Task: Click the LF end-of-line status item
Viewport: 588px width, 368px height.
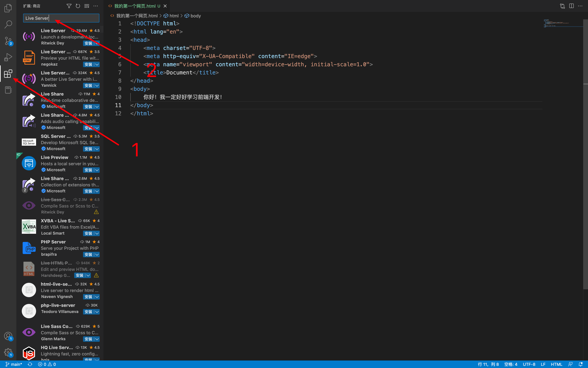Action: [543, 364]
